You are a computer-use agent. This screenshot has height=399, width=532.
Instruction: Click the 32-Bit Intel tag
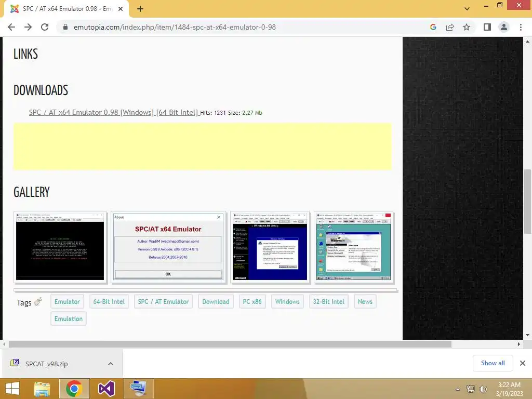tap(328, 302)
